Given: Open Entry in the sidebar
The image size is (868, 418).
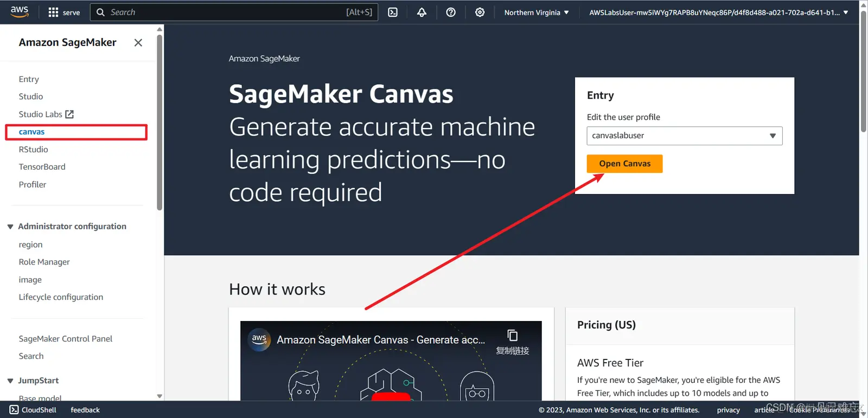Looking at the screenshot, I should [29, 79].
